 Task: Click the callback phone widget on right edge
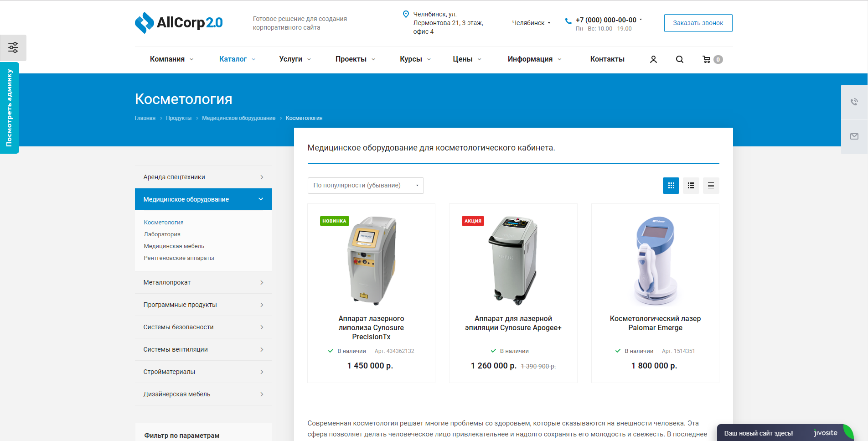(854, 102)
